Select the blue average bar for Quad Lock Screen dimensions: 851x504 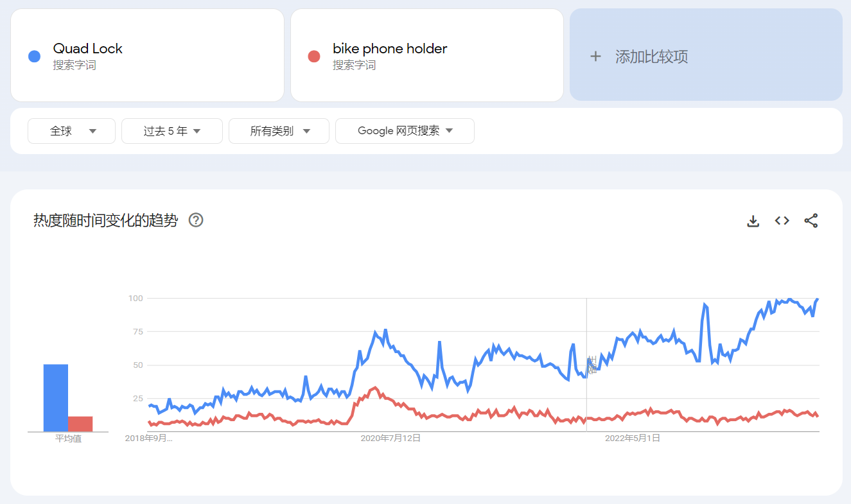point(56,398)
